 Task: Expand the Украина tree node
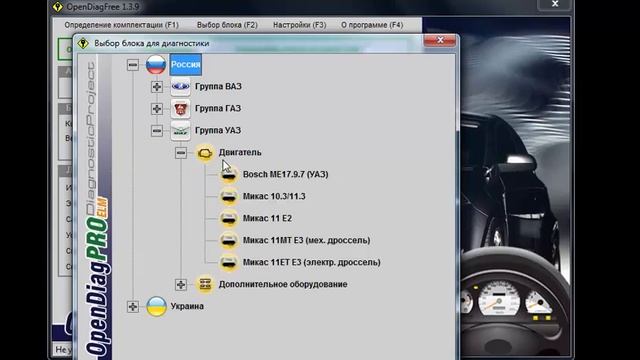pos(133,306)
